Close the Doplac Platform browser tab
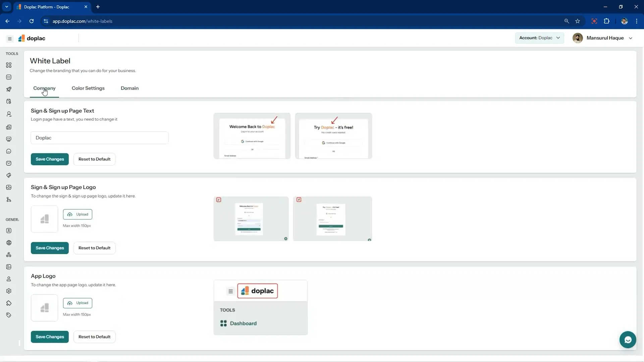Viewport: 644px width, 362px height. click(x=86, y=7)
